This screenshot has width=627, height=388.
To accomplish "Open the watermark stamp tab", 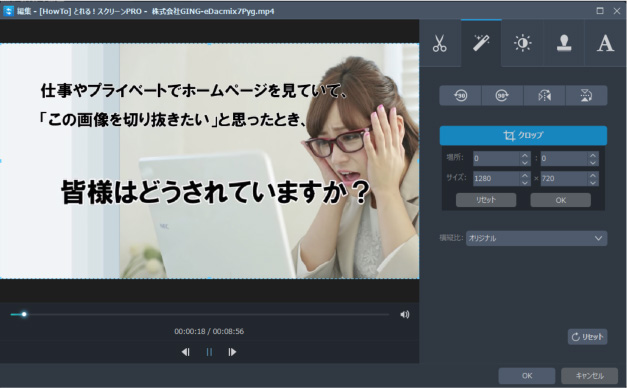I will pyautogui.click(x=564, y=43).
